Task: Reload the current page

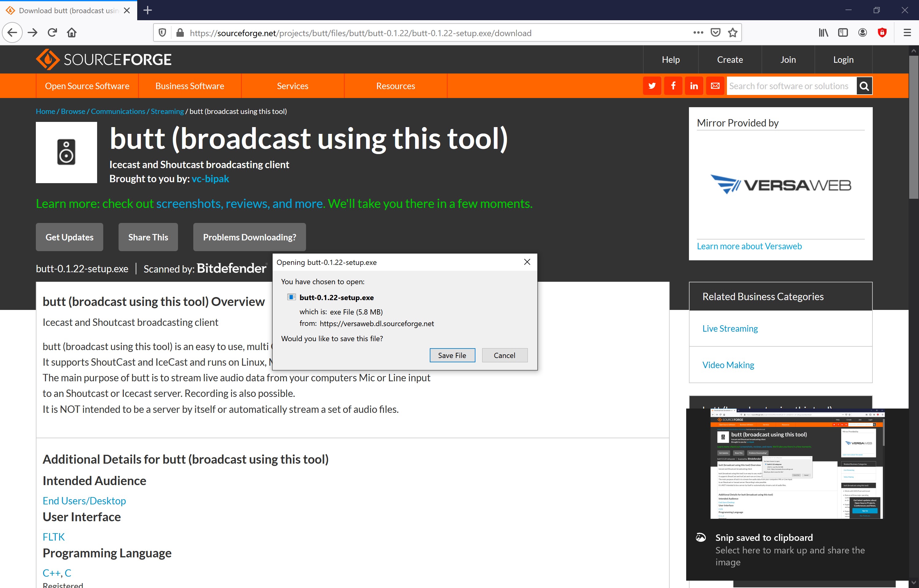Action: [52, 33]
